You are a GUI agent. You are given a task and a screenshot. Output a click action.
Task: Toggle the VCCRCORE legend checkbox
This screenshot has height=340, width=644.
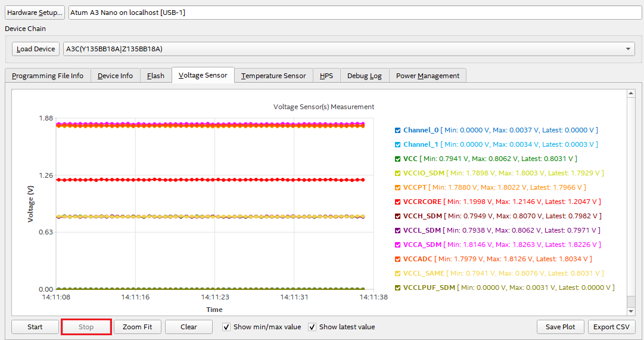(x=398, y=202)
